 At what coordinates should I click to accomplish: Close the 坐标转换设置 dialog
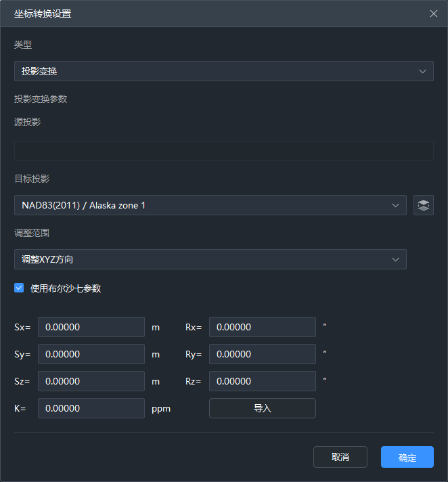434,14
